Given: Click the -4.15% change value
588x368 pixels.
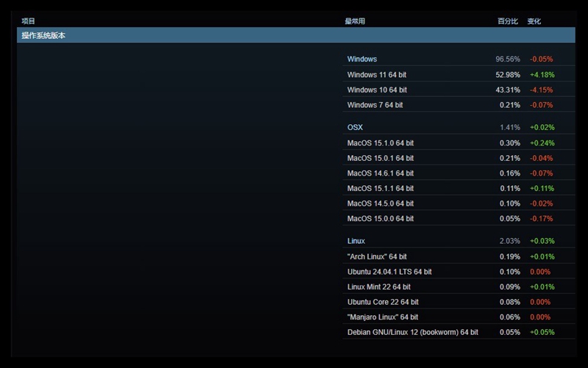Looking at the screenshot, I should pyautogui.click(x=541, y=90).
